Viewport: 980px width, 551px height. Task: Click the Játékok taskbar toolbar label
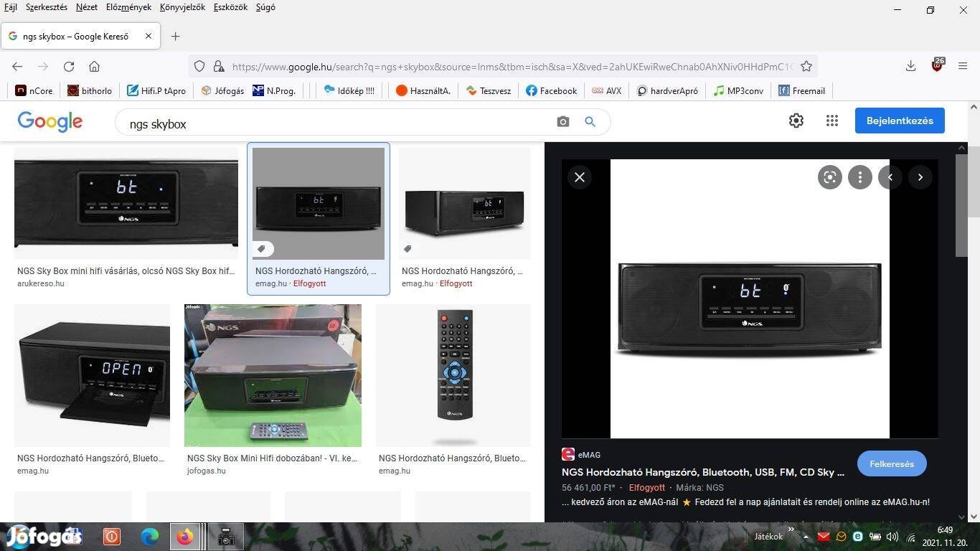tap(768, 536)
